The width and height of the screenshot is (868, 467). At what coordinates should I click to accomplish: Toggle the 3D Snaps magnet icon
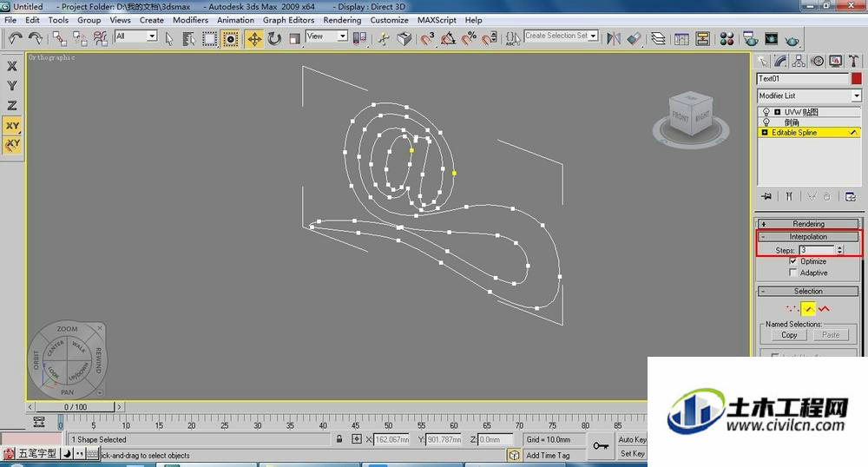pyautogui.click(x=427, y=38)
